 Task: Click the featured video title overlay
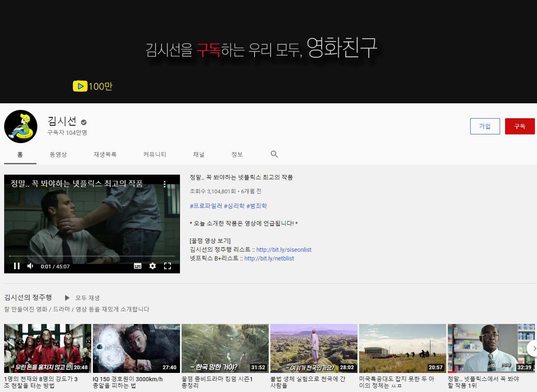tap(77, 183)
